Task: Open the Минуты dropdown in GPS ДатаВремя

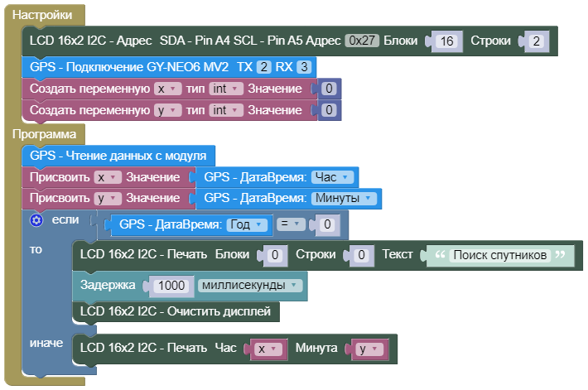Action: [x=345, y=198]
